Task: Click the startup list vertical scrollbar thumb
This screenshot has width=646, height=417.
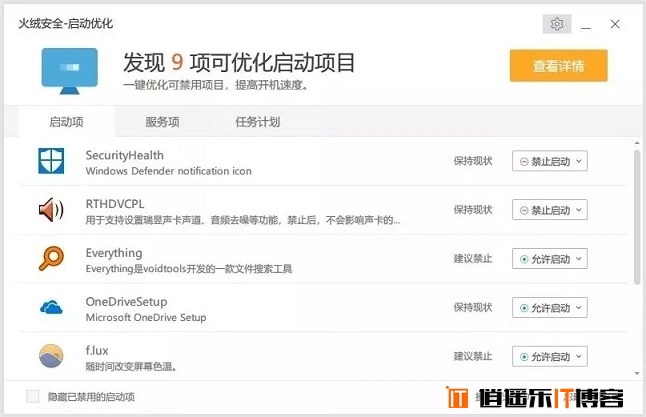Action: coord(637,218)
